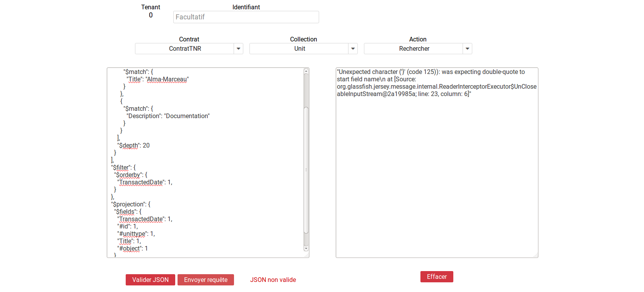Click the ContratTNR selected value field
The width and height of the screenshot is (644, 292).
185,49
